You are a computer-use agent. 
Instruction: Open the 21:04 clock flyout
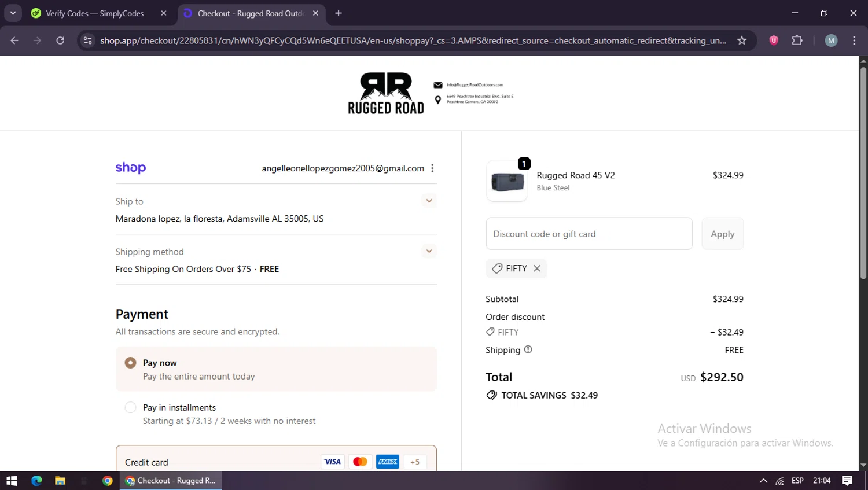(822, 481)
